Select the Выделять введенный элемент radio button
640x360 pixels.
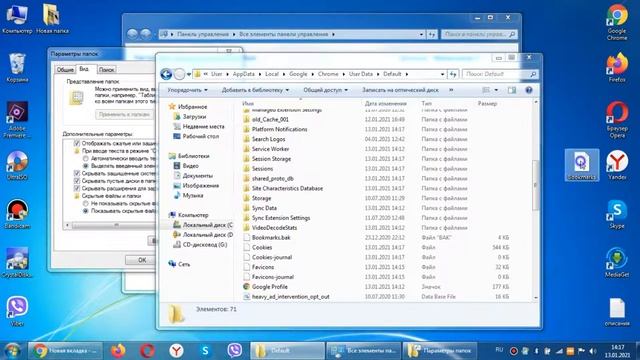tap(86, 166)
